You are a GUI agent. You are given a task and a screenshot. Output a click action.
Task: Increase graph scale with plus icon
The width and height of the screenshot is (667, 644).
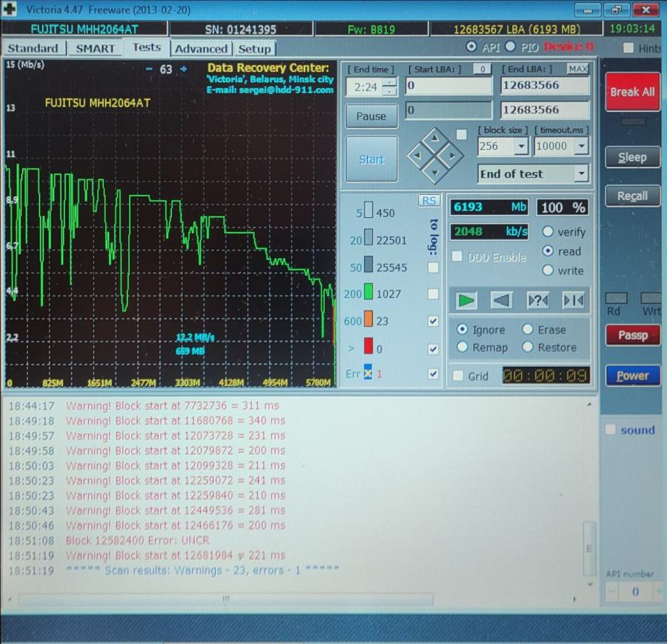click(184, 69)
